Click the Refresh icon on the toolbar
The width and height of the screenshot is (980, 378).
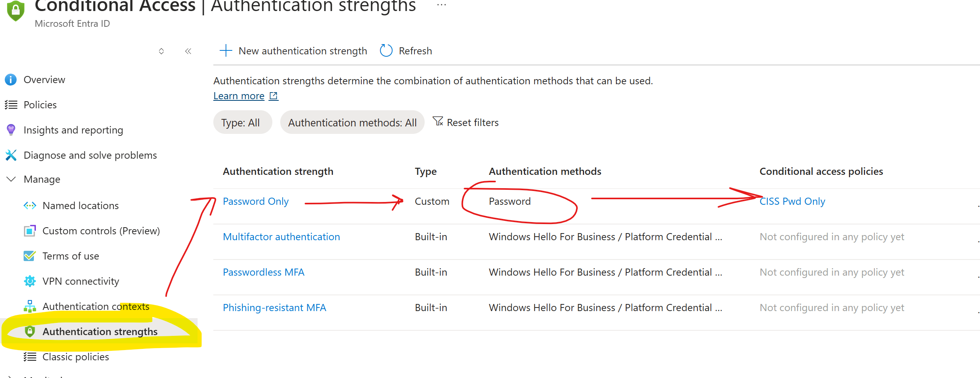[385, 50]
